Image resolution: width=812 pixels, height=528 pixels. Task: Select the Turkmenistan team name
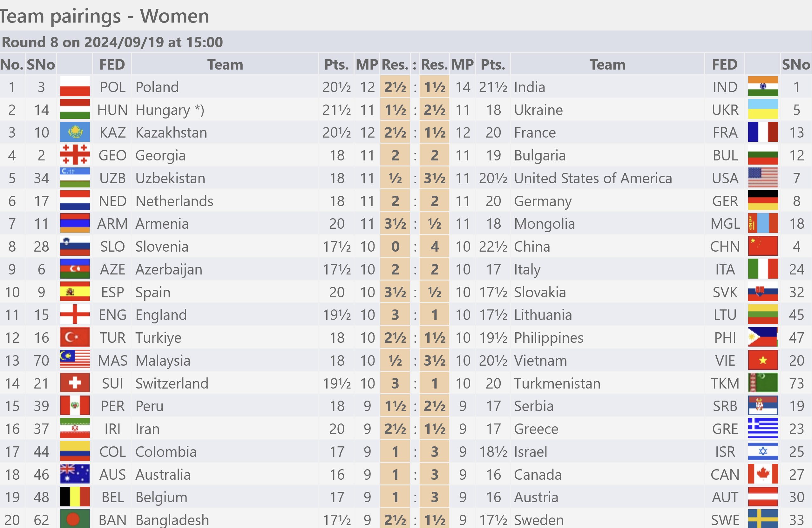[557, 383]
